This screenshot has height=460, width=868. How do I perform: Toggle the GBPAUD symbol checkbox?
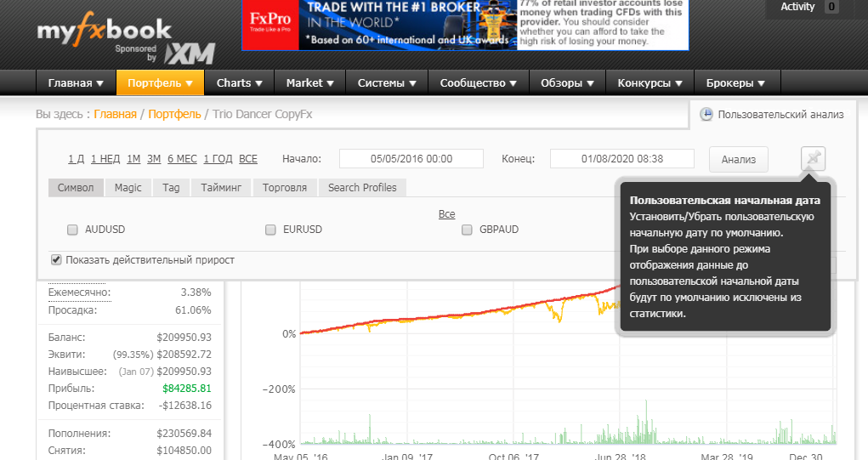pyautogui.click(x=467, y=230)
